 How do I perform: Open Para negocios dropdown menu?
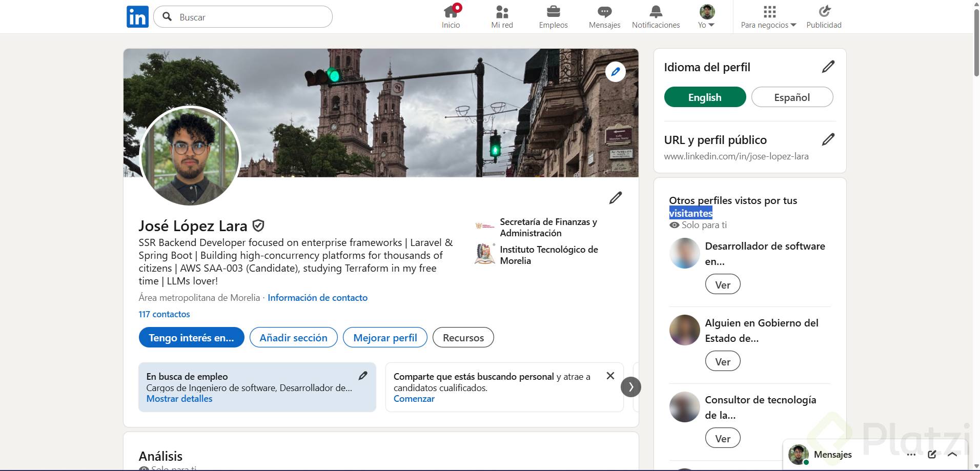tap(769, 17)
